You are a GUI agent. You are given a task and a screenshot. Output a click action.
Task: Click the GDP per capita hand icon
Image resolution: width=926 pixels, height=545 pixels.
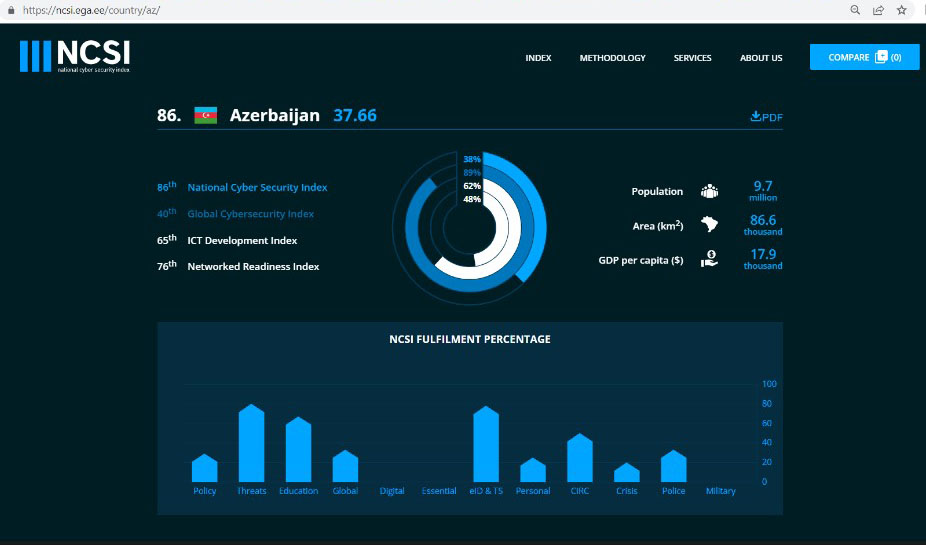(709, 259)
